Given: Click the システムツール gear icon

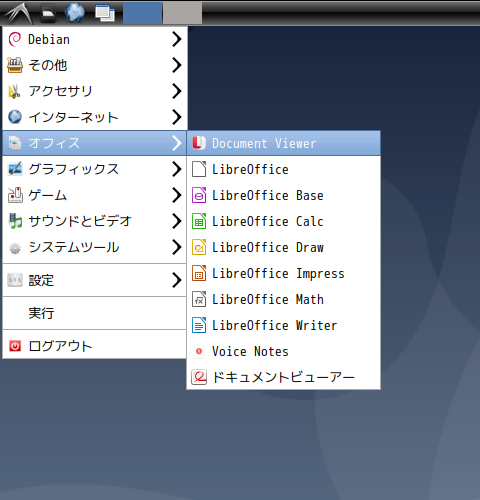Looking at the screenshot, I should click(x=15, y=248).
